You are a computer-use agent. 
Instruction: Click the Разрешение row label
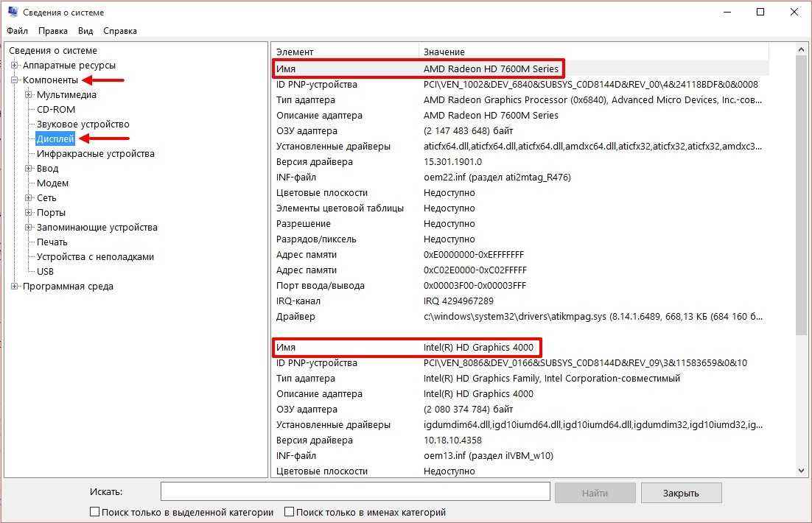[303, 224]
